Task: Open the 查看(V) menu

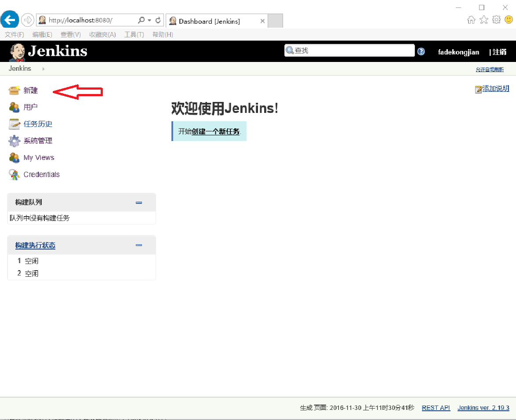Action: (x=70, y=35)
